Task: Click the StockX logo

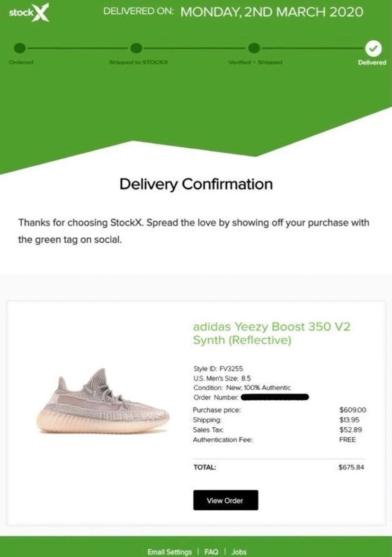Action: tap(29, 12)
